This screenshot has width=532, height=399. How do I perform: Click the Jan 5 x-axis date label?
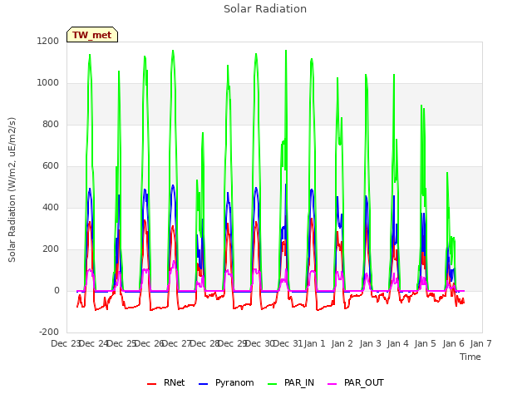[426, 343]
